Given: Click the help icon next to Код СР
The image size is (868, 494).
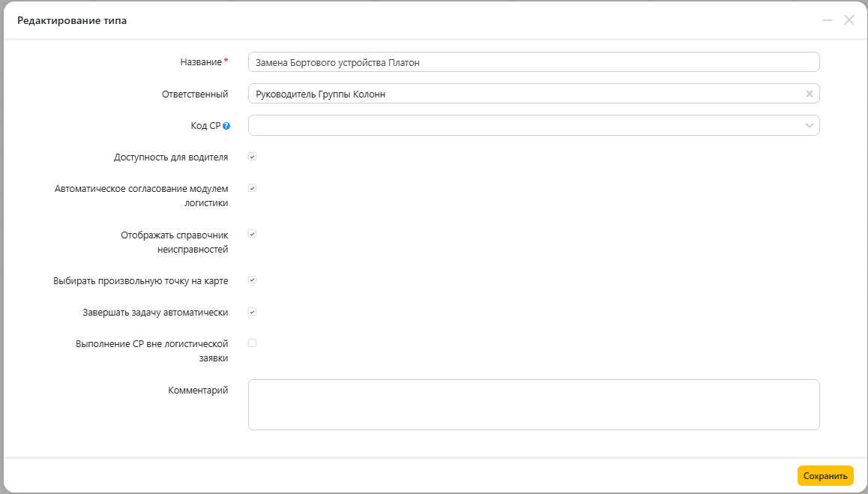Looking at the screenshot, I should [x=226, y=126].
